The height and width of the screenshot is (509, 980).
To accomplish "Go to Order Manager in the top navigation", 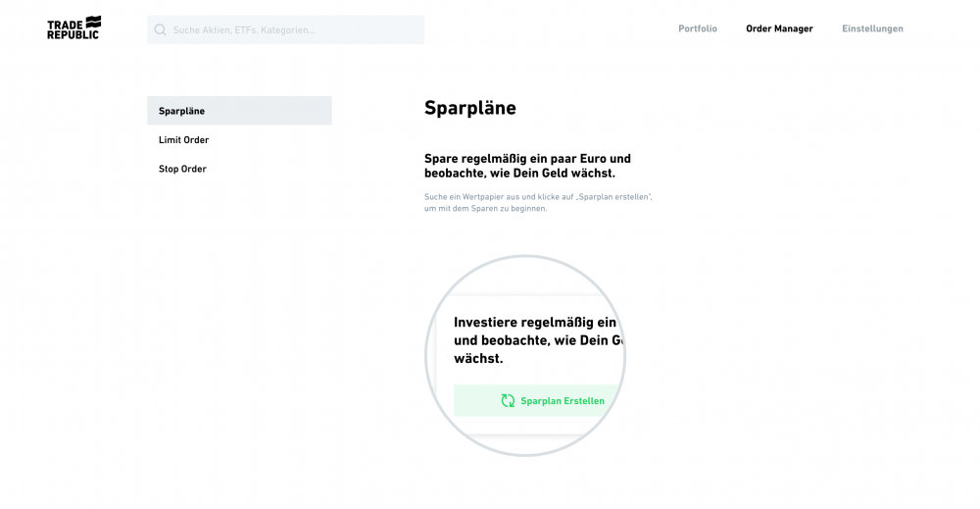I will pos(779,28).
